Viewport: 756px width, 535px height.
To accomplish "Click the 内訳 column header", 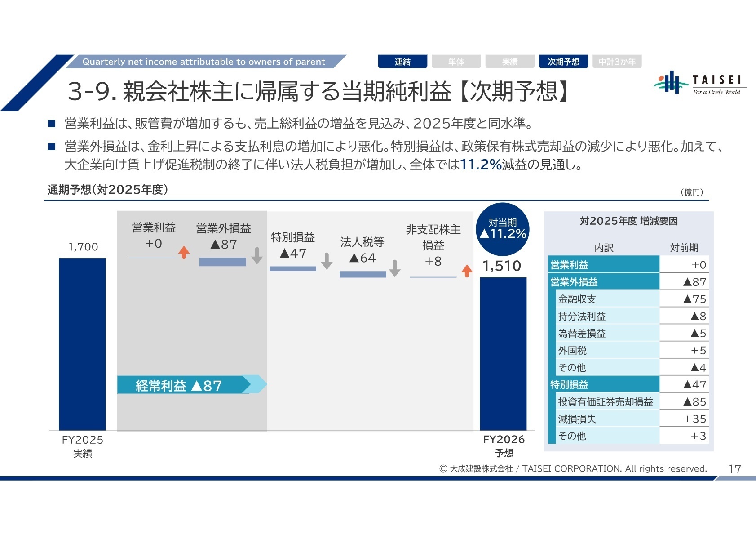I will click(x=604, y=248).
